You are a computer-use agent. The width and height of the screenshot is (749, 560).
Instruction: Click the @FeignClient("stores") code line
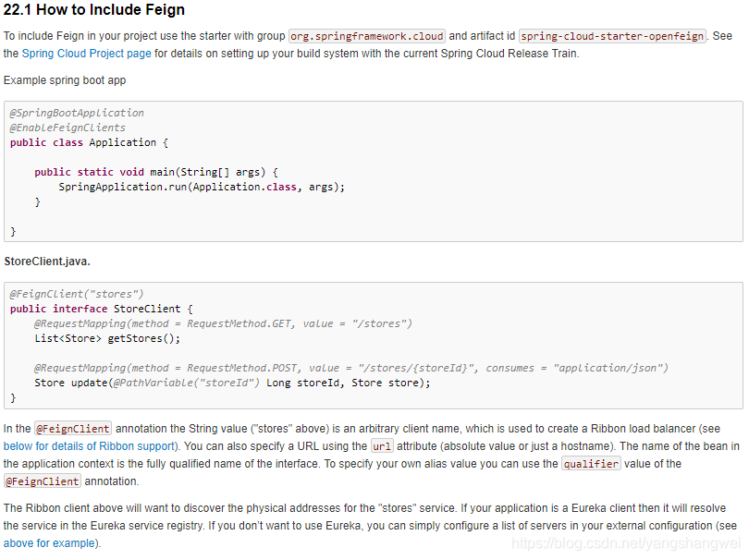click(x=77, y=294)
